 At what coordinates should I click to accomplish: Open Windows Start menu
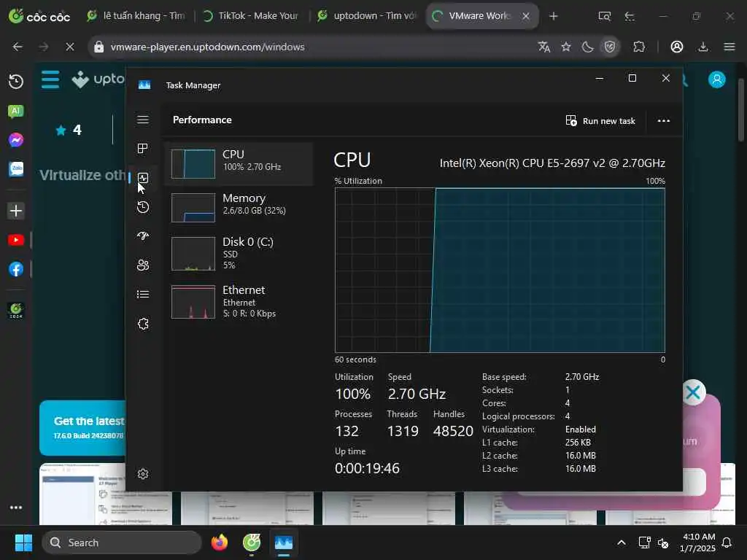click(x=23, y=542)
